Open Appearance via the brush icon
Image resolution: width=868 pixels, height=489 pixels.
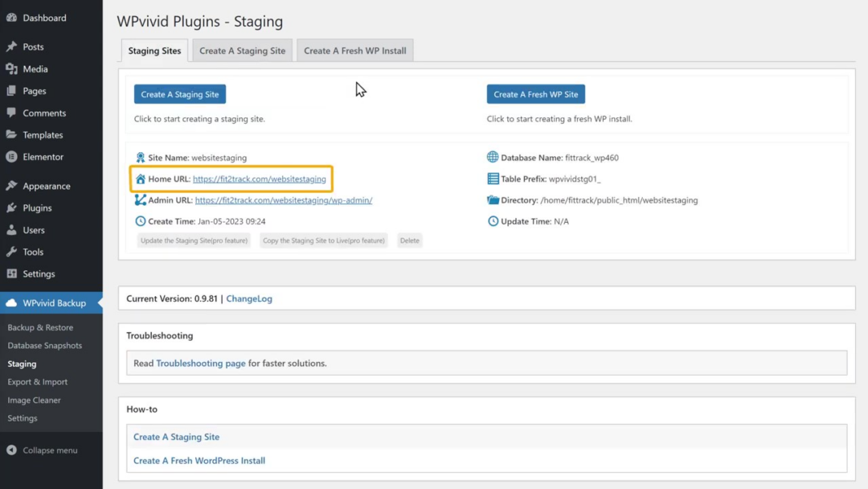11,186
